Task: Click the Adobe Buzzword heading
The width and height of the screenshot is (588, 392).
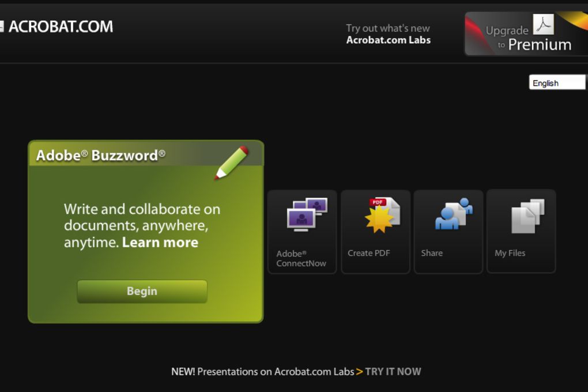Action: click(100, 155)
